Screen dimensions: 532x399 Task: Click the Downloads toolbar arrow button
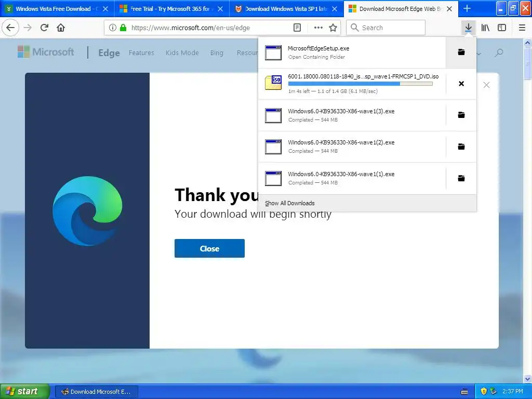pyautogui.click(x=468, y=28)
